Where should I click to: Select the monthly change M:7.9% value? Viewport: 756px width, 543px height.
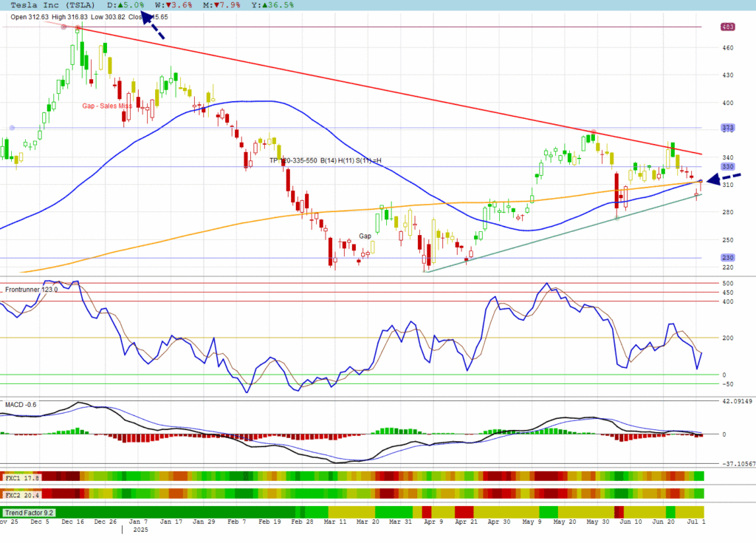[221, 5]
